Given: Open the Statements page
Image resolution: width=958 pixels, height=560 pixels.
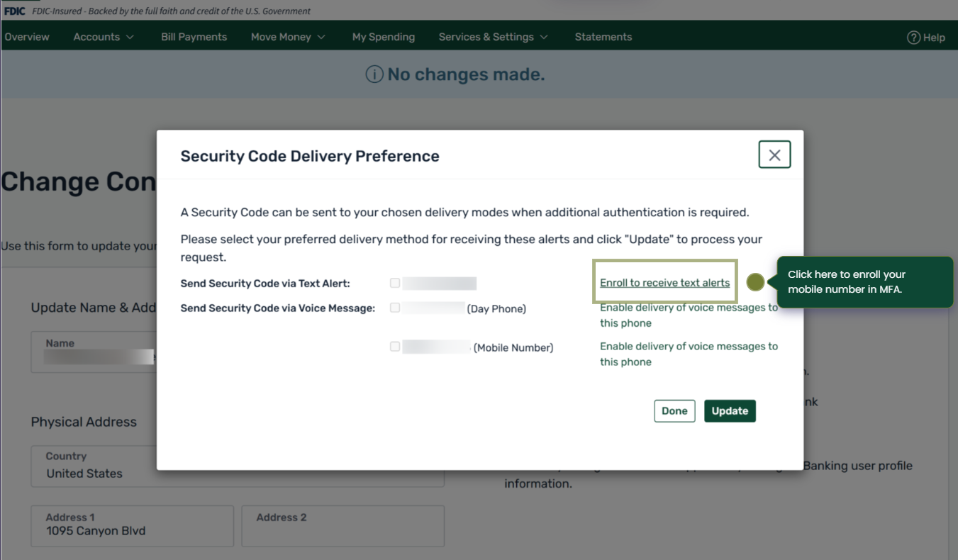Looking at the screenshot, I should coord(603,37).
